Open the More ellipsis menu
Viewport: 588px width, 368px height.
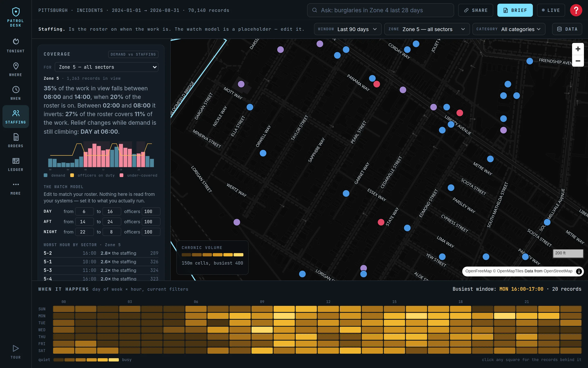tap(16, 188)
